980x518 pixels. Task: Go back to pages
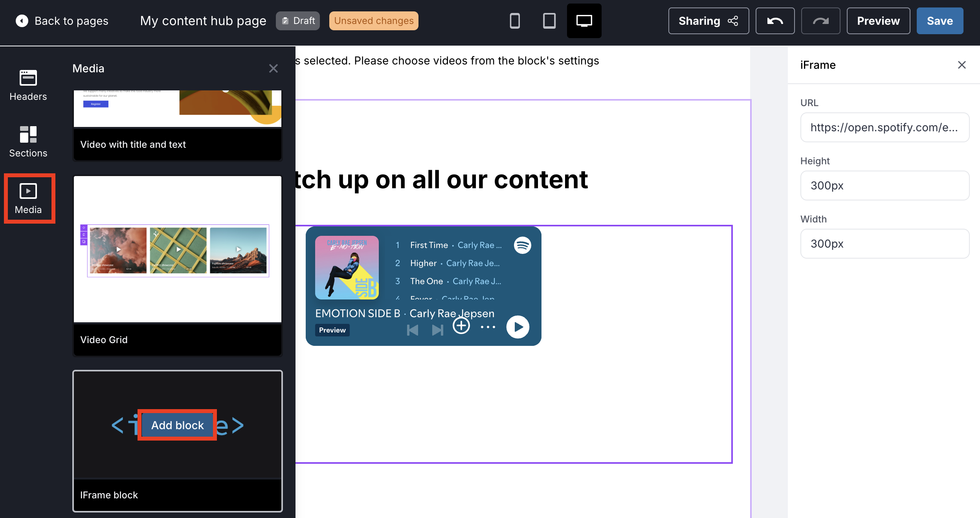(x=62, y=21)
